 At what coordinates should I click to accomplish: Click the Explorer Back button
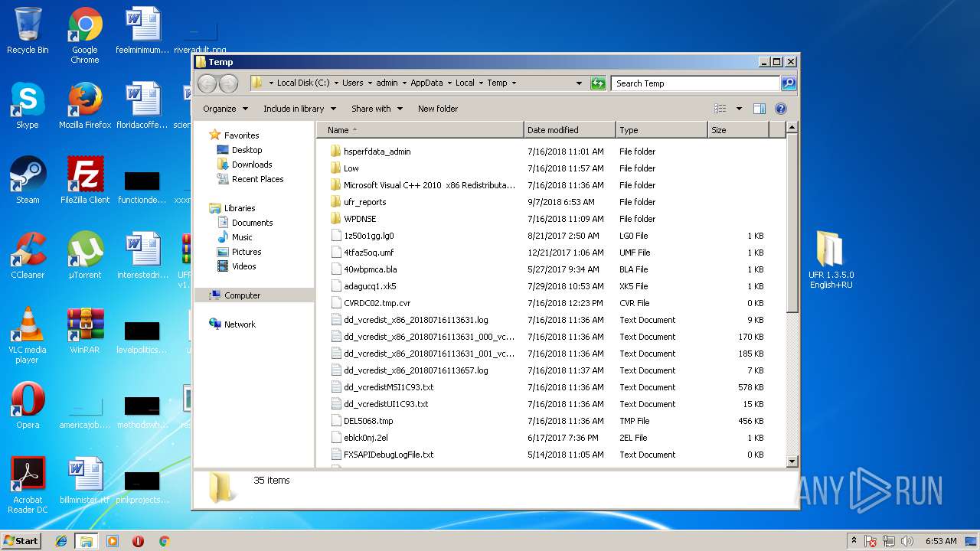point(207,83)
